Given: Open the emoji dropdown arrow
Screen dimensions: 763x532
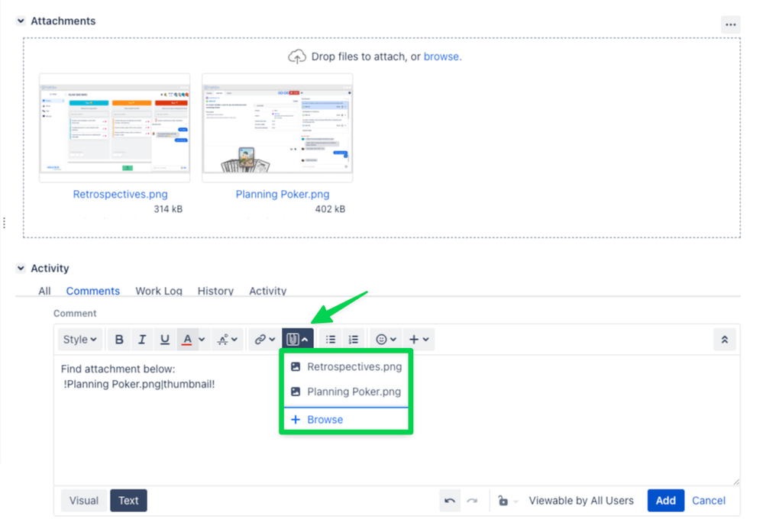Looking at the screenshot, I should pos(393,340).
